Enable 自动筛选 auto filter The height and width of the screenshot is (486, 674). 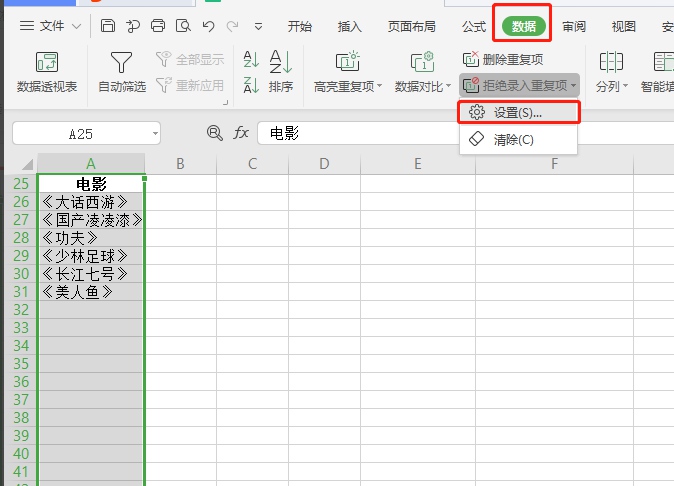(122, 72)
